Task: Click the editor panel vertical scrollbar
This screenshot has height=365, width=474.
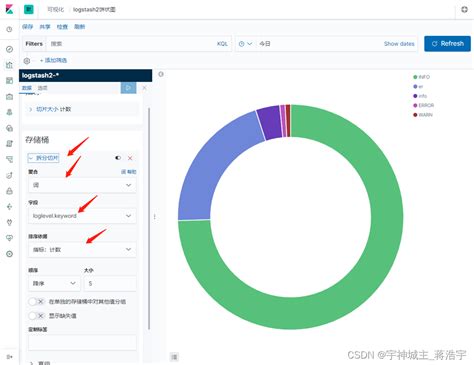Action: [149, 219]
